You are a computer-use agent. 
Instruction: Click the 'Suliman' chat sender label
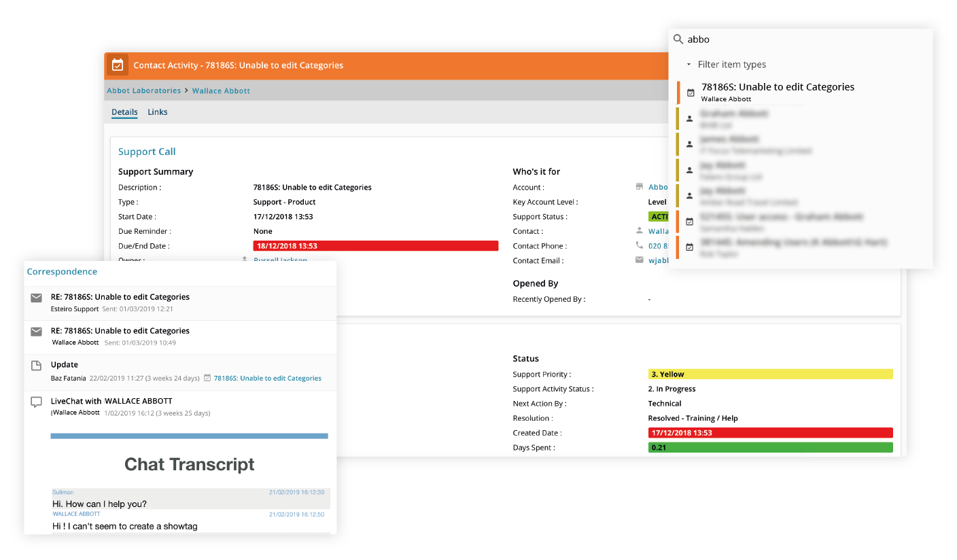coord(63,492)
